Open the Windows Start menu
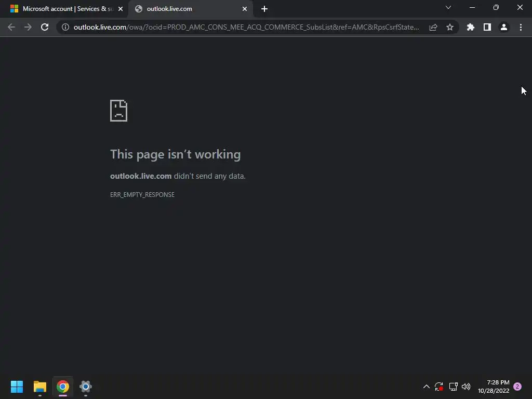 click(17, 387)
